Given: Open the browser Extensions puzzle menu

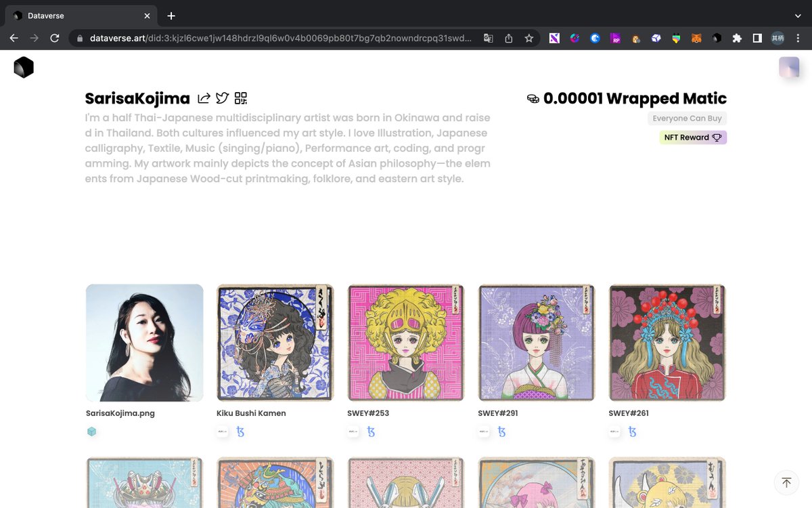Looking at the screenshot, I should coord(737,39).
